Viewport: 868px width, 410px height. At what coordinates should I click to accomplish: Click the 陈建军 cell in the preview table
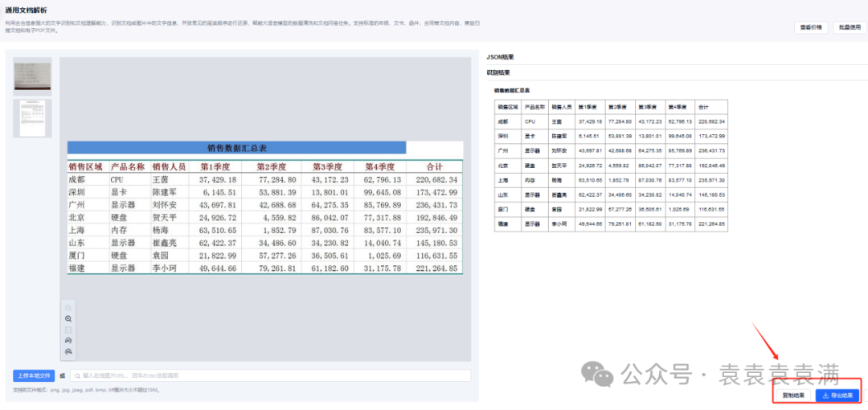(165, 192)
